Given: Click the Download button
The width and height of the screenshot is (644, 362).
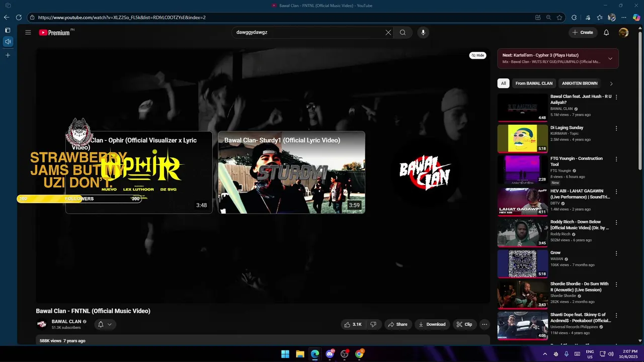Looking at the screenshot, I should pyautogui.click(x=432, y=324).
